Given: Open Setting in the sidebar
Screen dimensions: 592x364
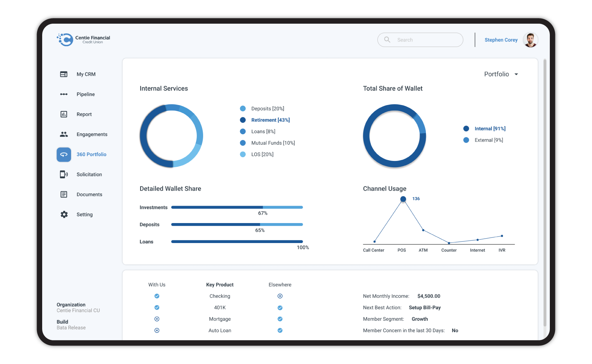Looking at the screenshot, I should point(84,215).
